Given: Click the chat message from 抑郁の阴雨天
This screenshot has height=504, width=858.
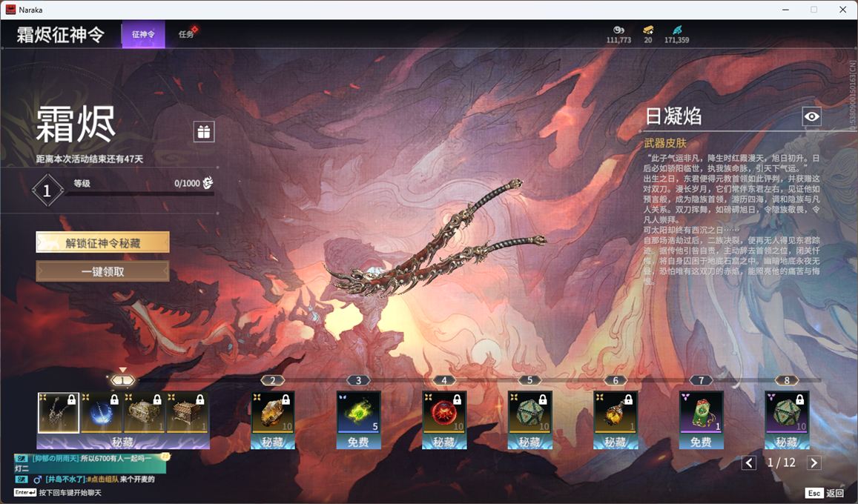Looking at the screenshot, I should [x=90, y=463].
